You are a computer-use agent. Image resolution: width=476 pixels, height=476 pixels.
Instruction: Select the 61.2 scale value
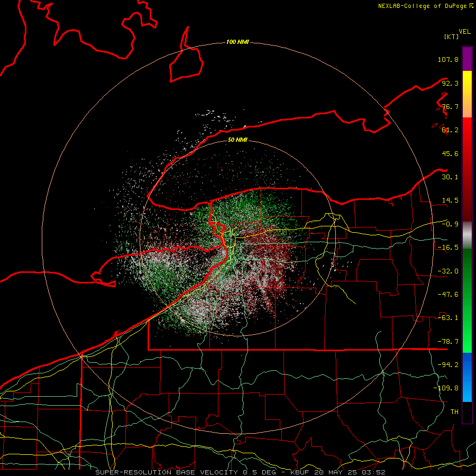click(450, 130)
